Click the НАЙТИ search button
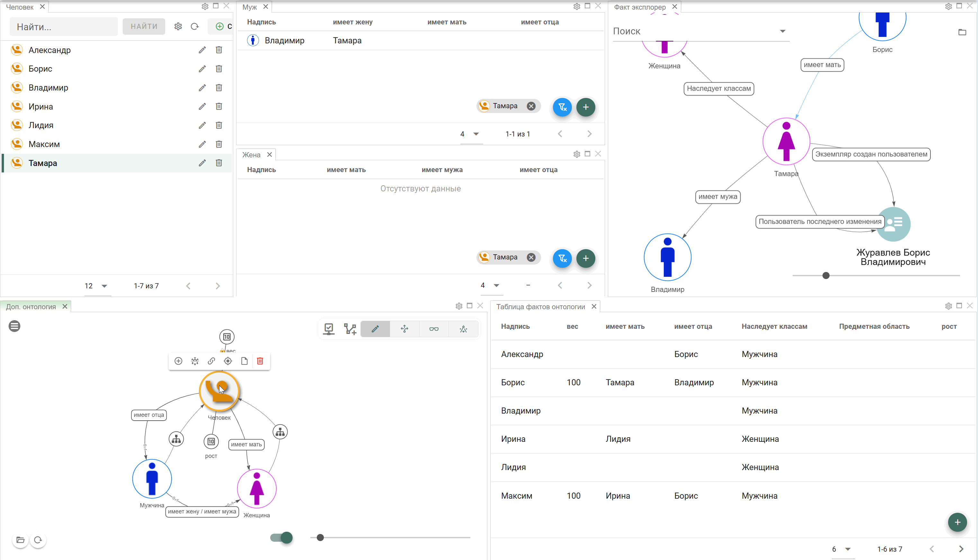This screenshot has width=978, height=560. click(x=144, y=27)
